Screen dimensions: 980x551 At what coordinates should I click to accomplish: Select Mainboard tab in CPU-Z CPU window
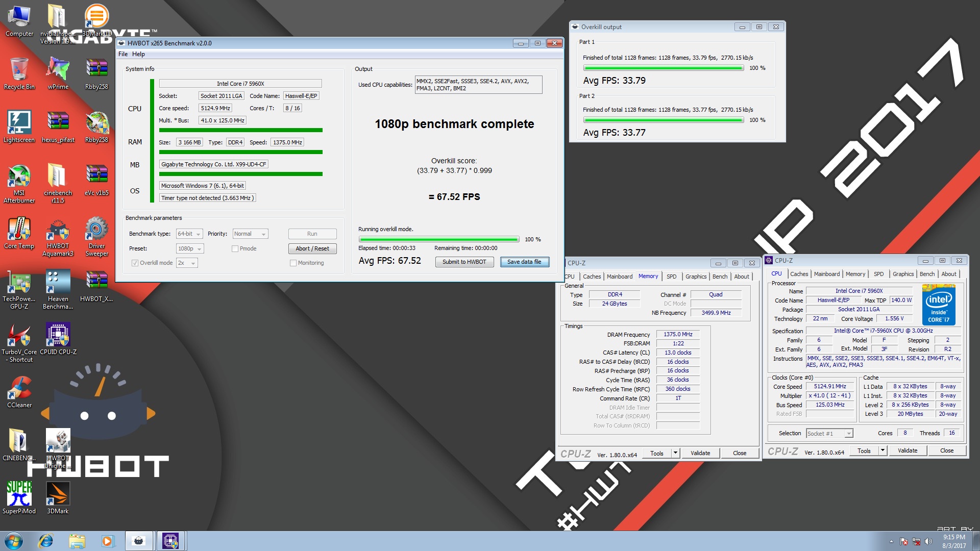pyautogui.click(x=826, y=274)
